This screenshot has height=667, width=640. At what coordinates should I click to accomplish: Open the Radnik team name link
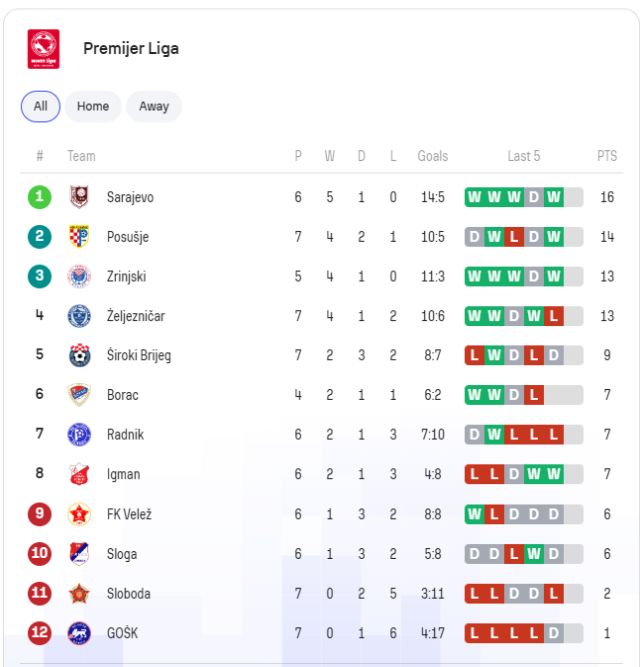click(125, 435)
